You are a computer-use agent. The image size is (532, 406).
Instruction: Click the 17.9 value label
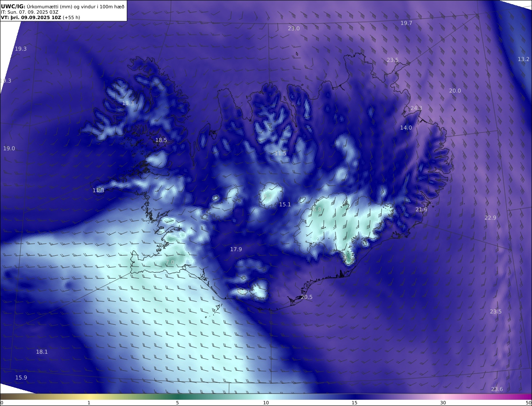click(236, 249)
